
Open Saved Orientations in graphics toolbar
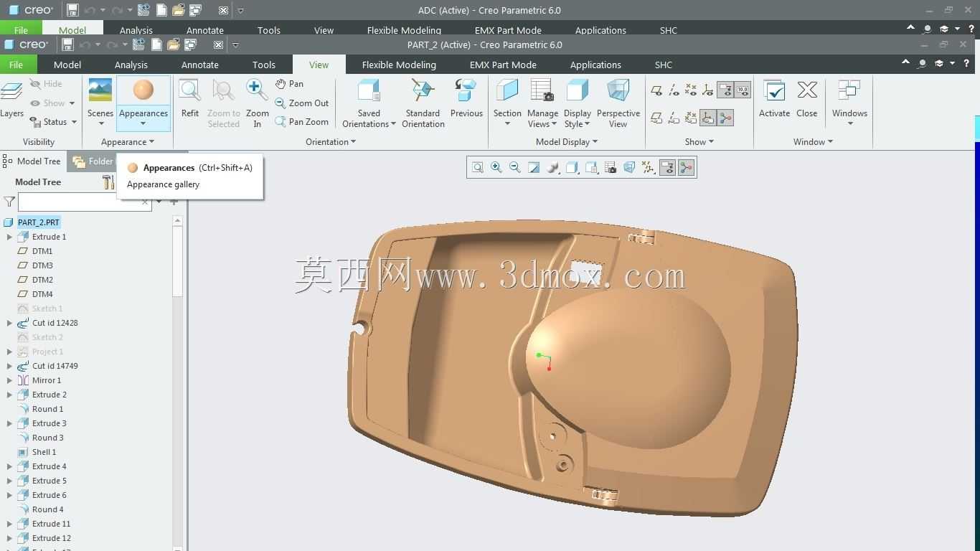click(592, 168)
